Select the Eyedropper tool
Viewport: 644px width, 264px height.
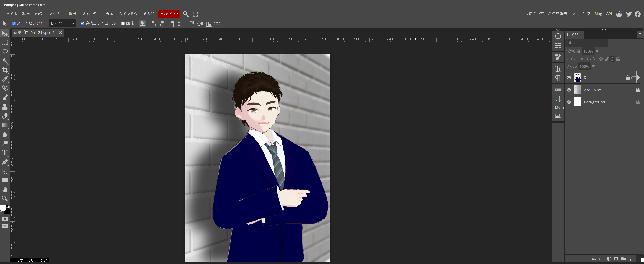click(x=5, y=79)
